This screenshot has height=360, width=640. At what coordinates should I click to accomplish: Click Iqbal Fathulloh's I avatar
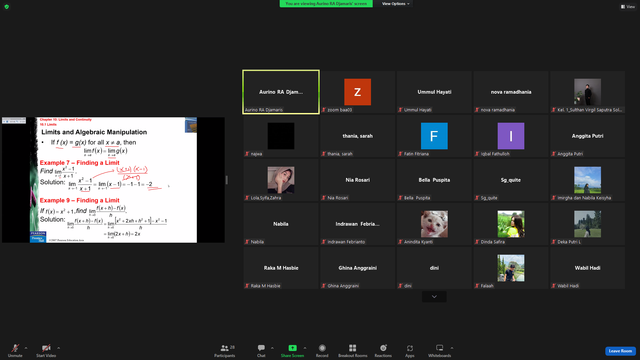click(511, 136)
